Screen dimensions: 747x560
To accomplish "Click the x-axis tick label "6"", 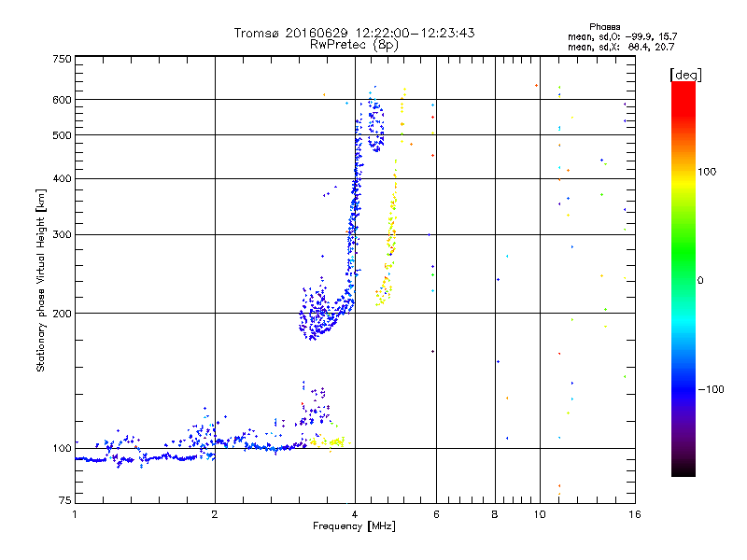I will point(436,514).
